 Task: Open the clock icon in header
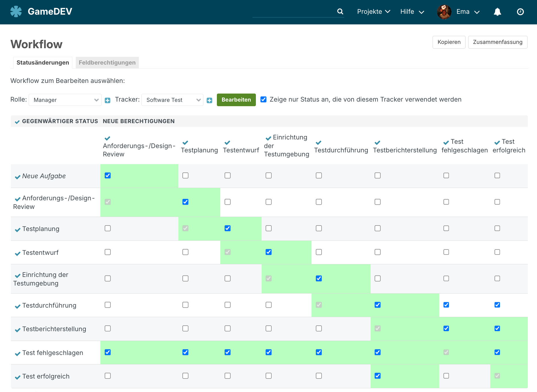pos(520,12)
